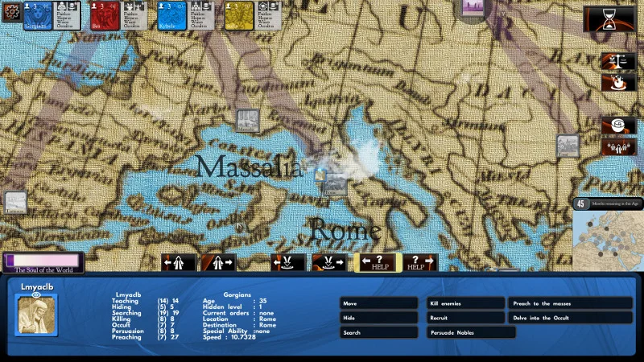
Task: Click the Hide order button
Action: click(378, 318)
